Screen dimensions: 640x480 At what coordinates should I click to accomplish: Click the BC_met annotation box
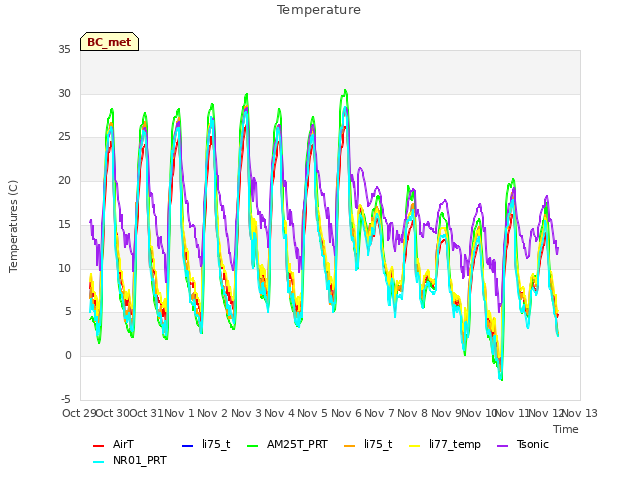(109, 42)
